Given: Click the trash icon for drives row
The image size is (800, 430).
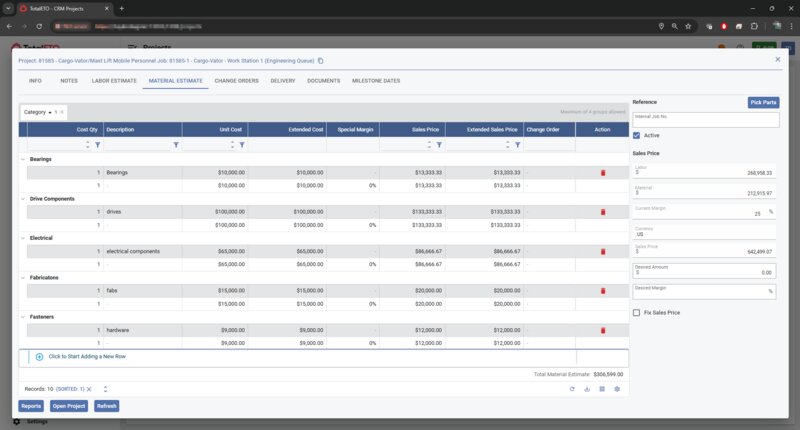Looking at the screenshot, I should pyautogui.click(x=602, y=212).
